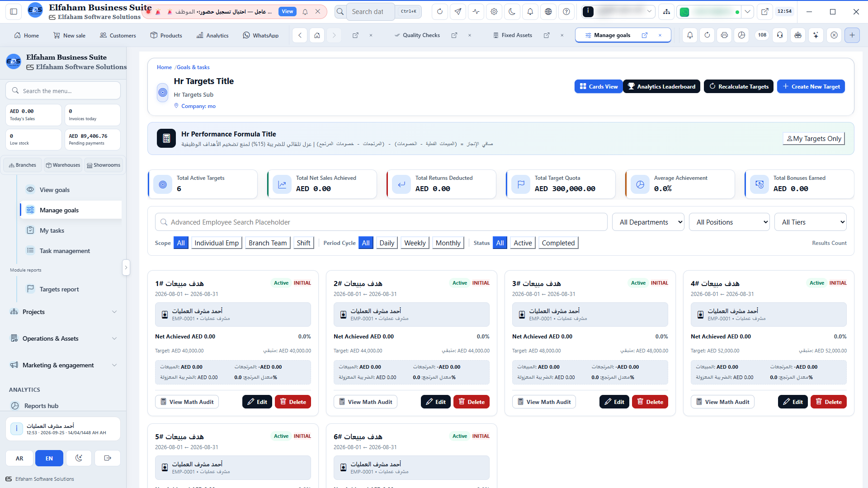Dismiss the urgent notification banner
868x488 pixels.
[318, 12]
